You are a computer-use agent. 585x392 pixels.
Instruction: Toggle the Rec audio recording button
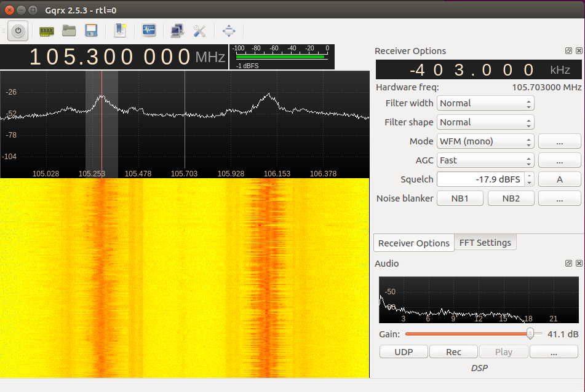point(453,352)
